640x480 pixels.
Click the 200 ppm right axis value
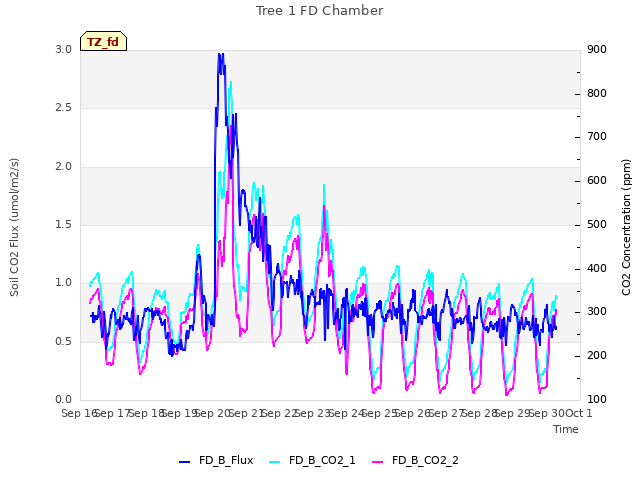[597, 356]
